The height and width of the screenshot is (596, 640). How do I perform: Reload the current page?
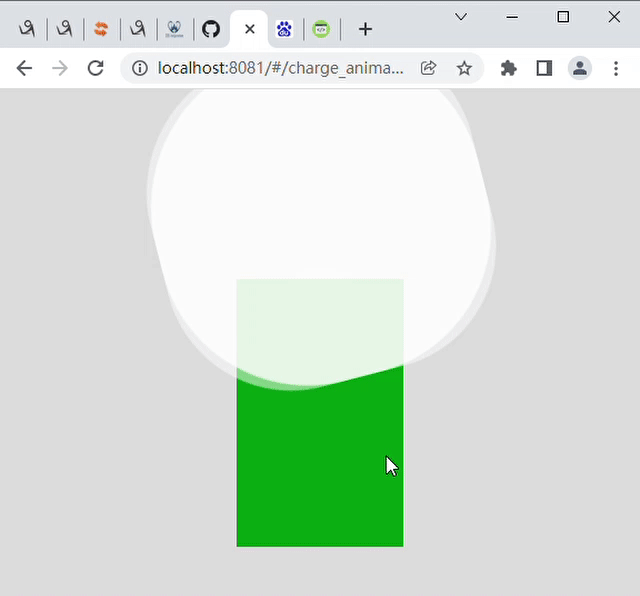[x=96, y=68]
